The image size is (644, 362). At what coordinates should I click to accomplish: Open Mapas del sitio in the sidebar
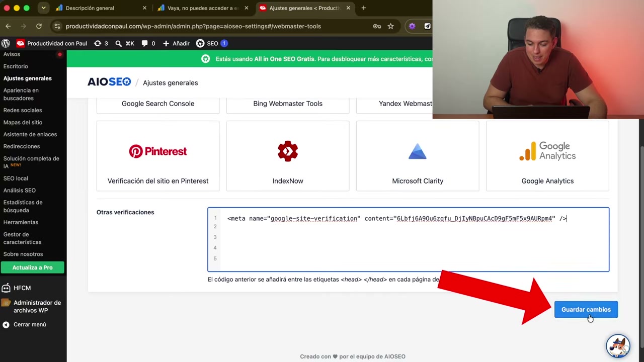(23, 123)
